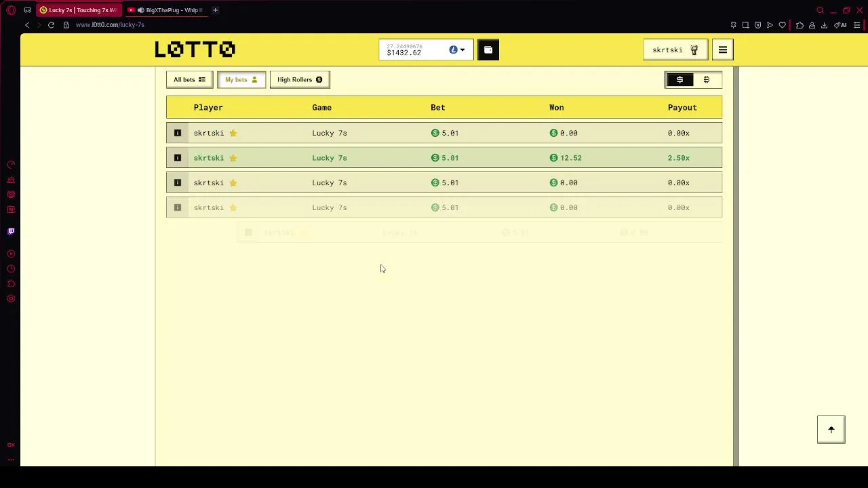
Task: Jump to top with the up arrow button
Action: [x=831, y=430]
